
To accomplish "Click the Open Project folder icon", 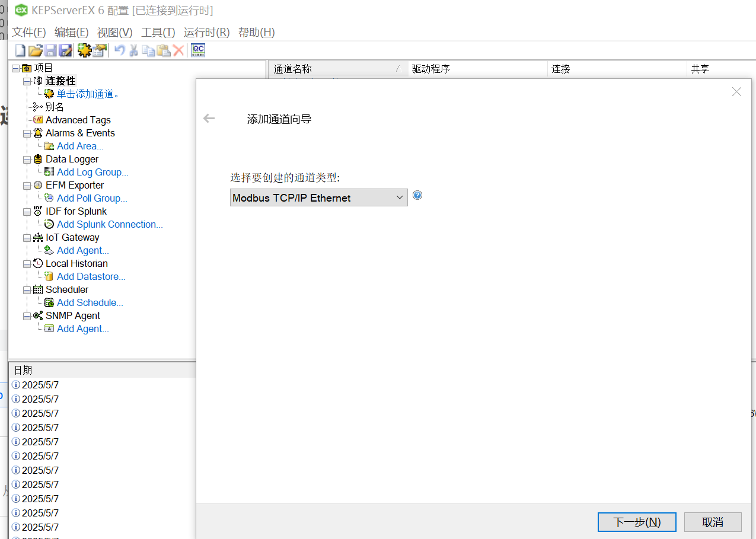I will 36,51.
